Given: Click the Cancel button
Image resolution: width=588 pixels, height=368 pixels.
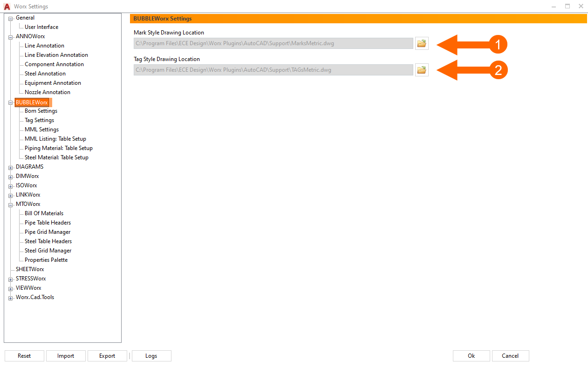Looking at the screenshot, I should [x=510, y=356].
